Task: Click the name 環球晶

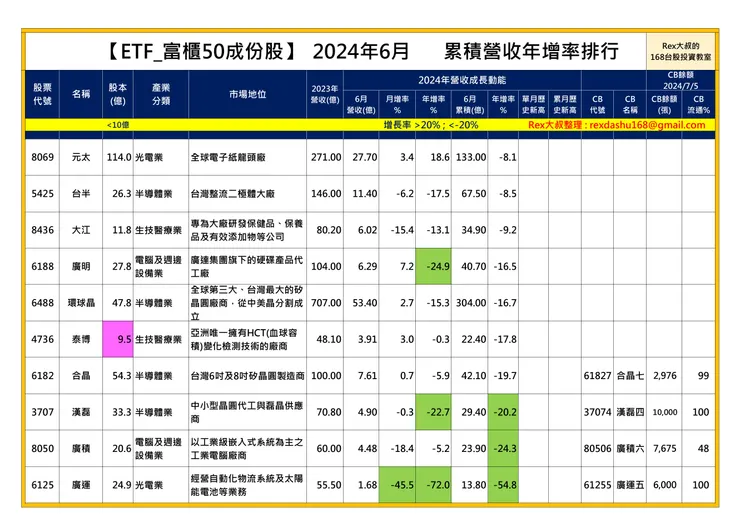Action: point(81,303)
